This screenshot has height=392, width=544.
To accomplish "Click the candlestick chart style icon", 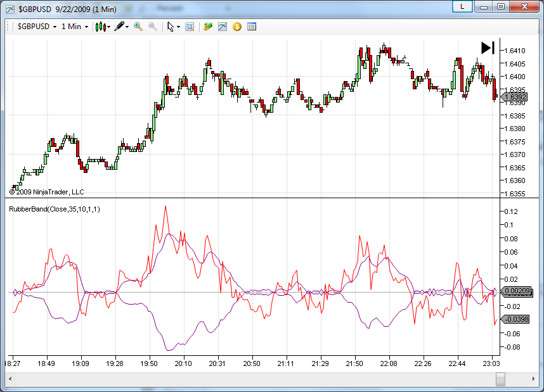I will tap(100, 27).
